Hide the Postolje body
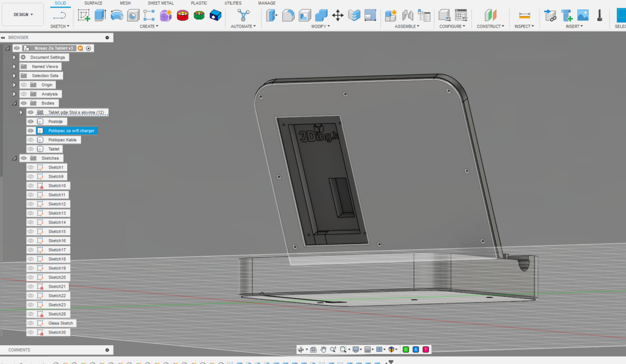 tap(31, 122)
